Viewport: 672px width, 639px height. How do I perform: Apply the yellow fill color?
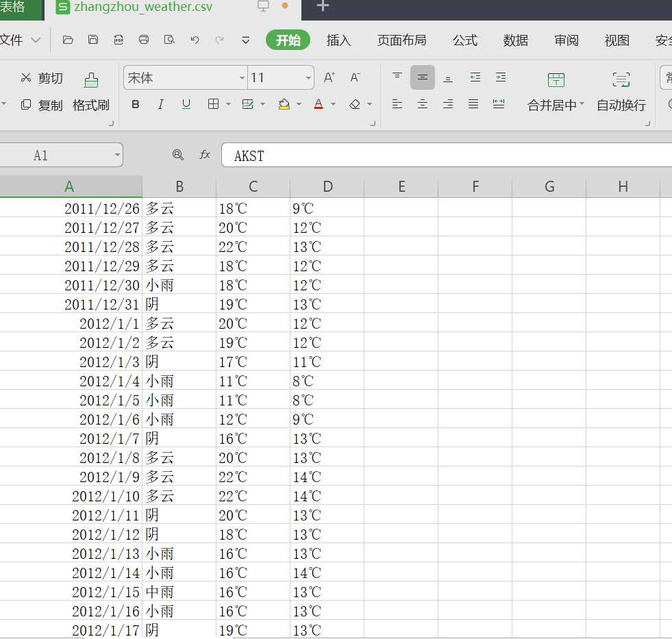point(284,104)
